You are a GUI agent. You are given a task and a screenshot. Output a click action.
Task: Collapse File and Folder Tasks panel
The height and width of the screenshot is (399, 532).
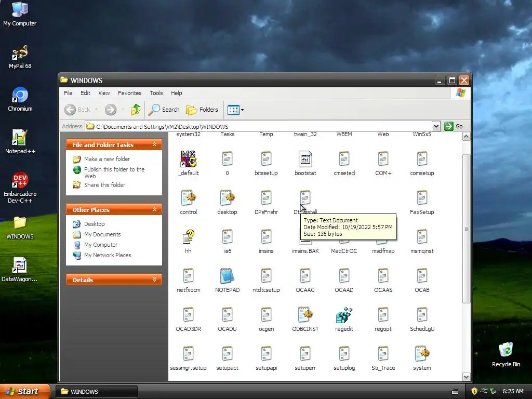[x=154, y=144]
